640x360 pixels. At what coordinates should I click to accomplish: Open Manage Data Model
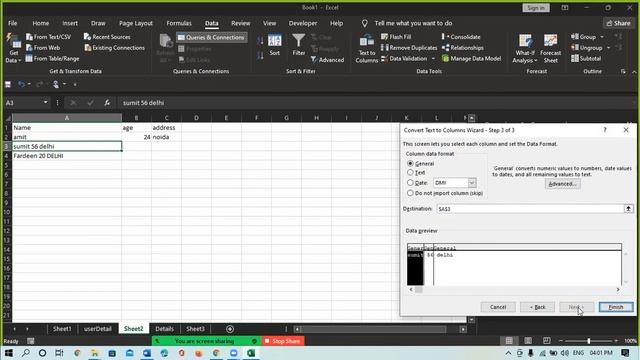click(x=471, y=58)
